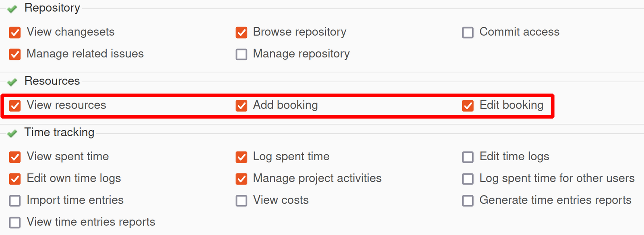Enable Edit time logs
Viewport: 644px width, 235px height.
[x=468, y=157]
